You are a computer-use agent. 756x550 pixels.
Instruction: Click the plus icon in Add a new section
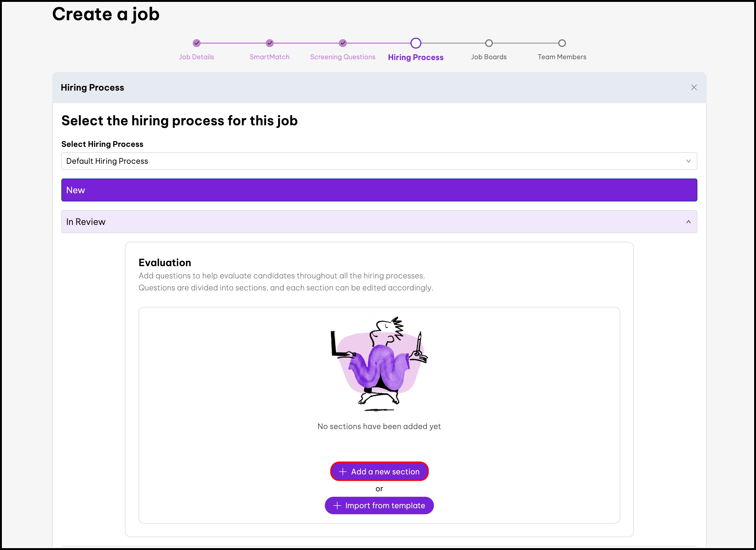[343, 472]
